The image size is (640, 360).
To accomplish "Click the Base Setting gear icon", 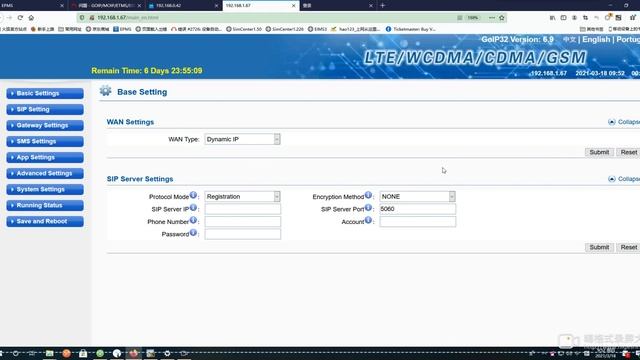I will tap(105, 91).
